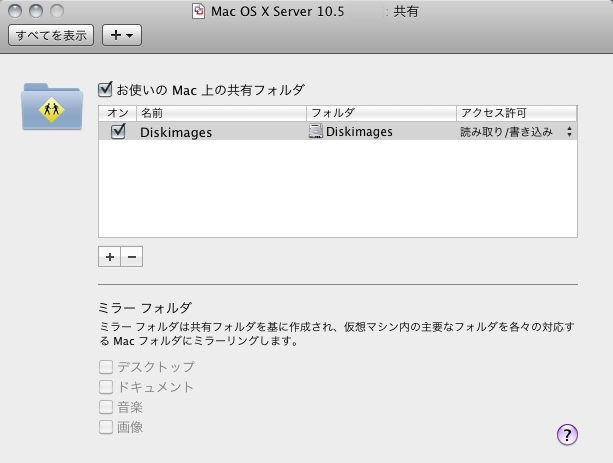Screen dimensions: 613x463
Task: Click the フォルダ column header
Action: click(x=380, y=113)
